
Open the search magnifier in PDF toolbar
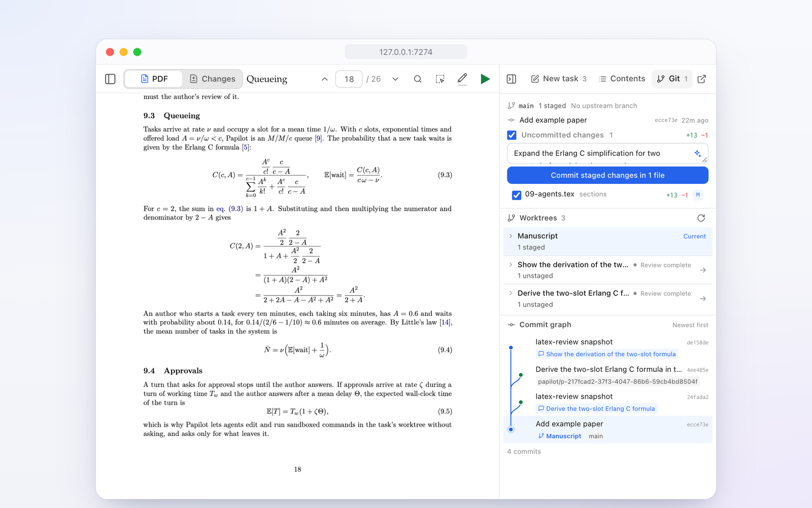418,79
